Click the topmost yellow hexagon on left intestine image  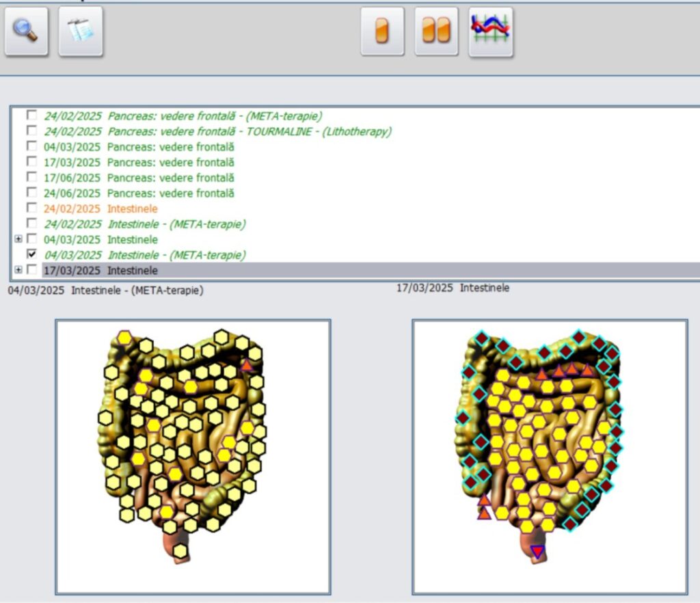[124, 337]
